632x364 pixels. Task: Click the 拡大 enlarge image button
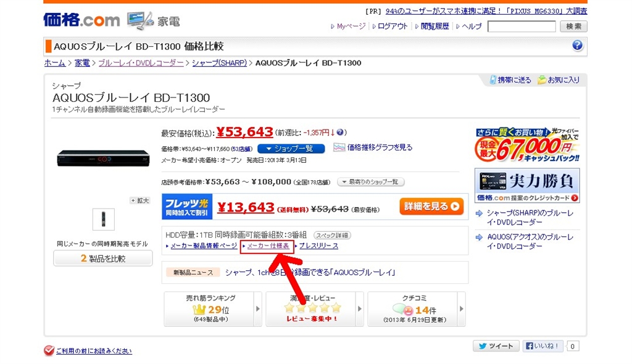click(x=140, y=201)
